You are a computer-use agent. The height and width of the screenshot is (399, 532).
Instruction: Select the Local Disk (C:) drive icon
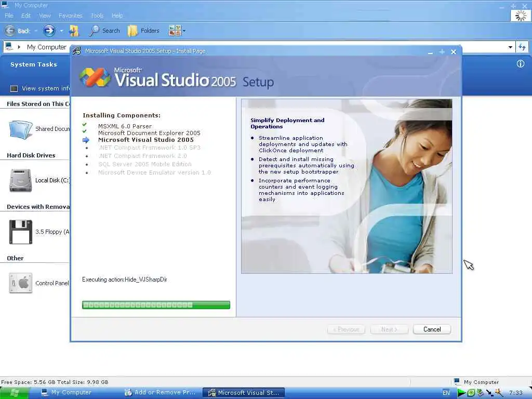coord(21,180)
